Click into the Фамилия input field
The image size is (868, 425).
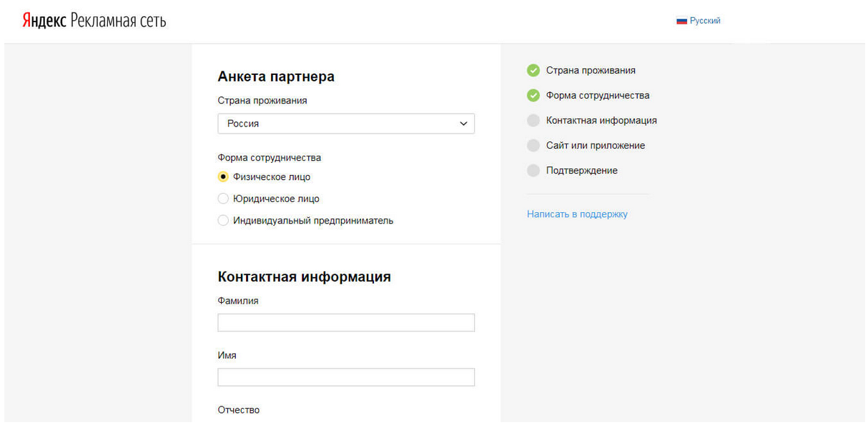click(345, 323)
